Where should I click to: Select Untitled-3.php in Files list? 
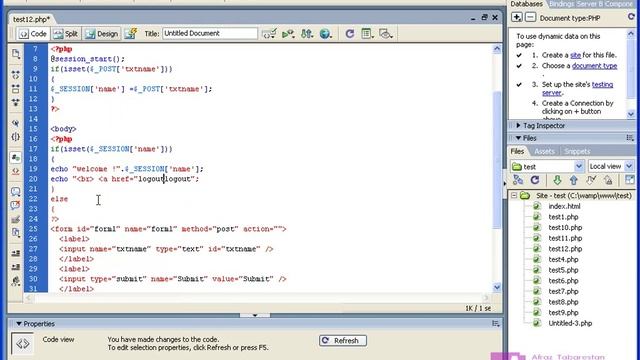570,323
